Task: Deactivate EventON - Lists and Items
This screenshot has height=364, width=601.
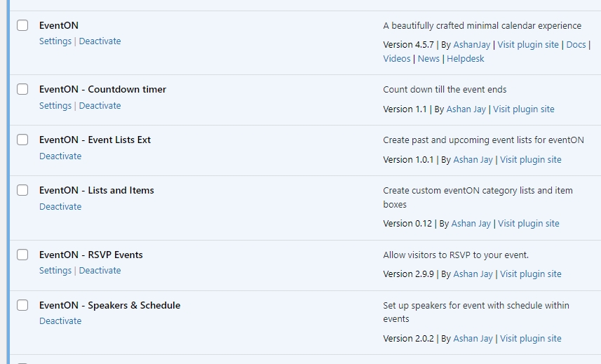Action: pos(60,206)
